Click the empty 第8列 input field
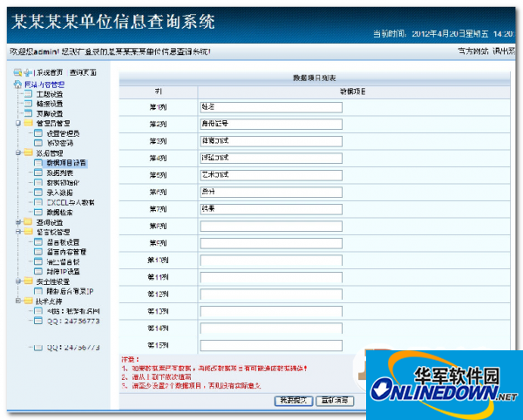This screenshot has height=420, width=523. [x=271, y=226]
